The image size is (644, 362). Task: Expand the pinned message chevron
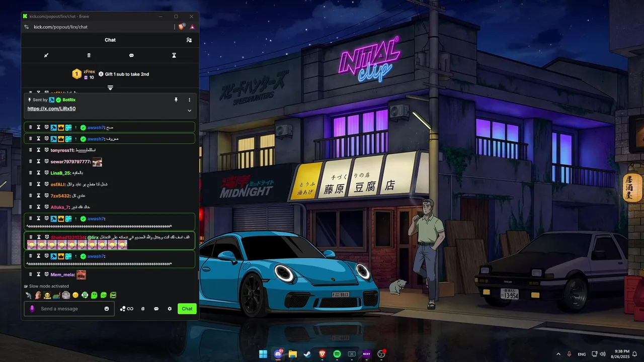190,111
